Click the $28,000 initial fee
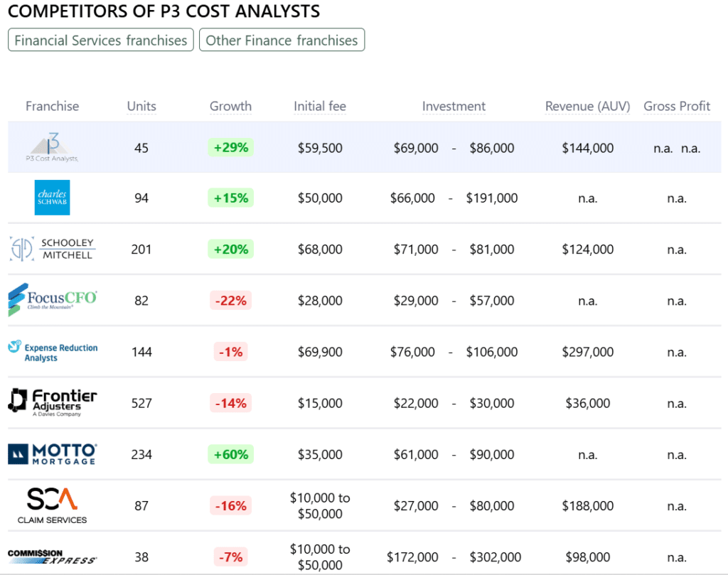 320,301
